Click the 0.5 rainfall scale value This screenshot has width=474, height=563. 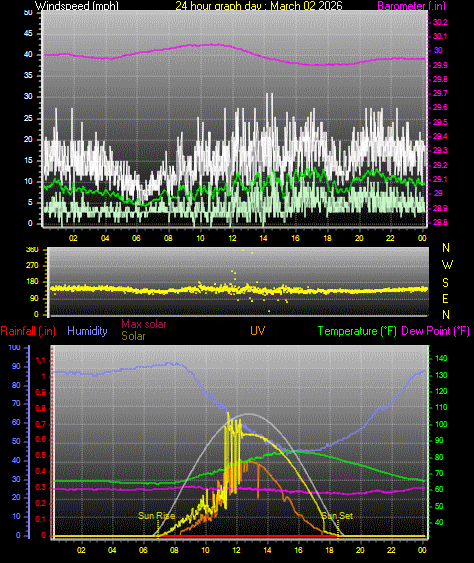[x=41, y=455]
